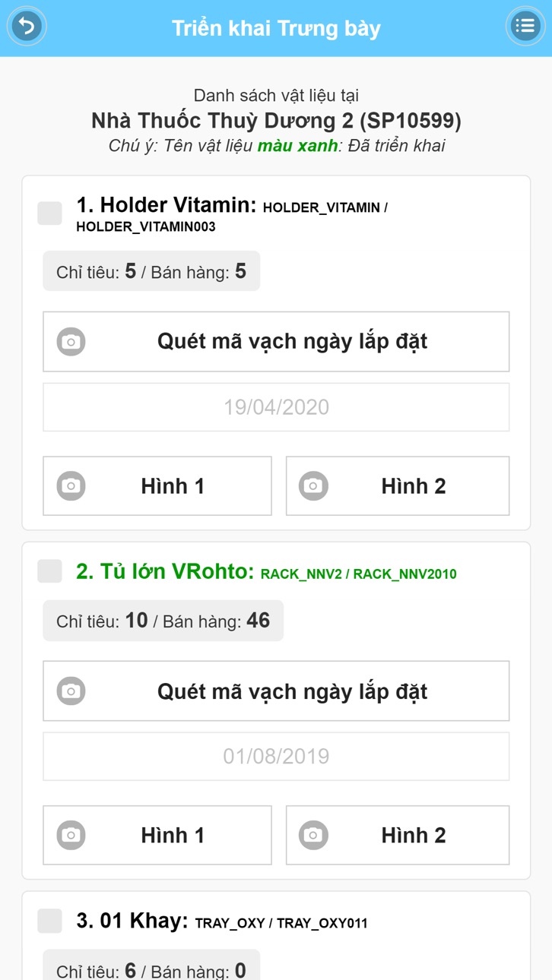This screenshot has height=980, width=552.
Task: Tap camera icon on Tủ lớn VRohto Hình 1
Action: [71, 835]
